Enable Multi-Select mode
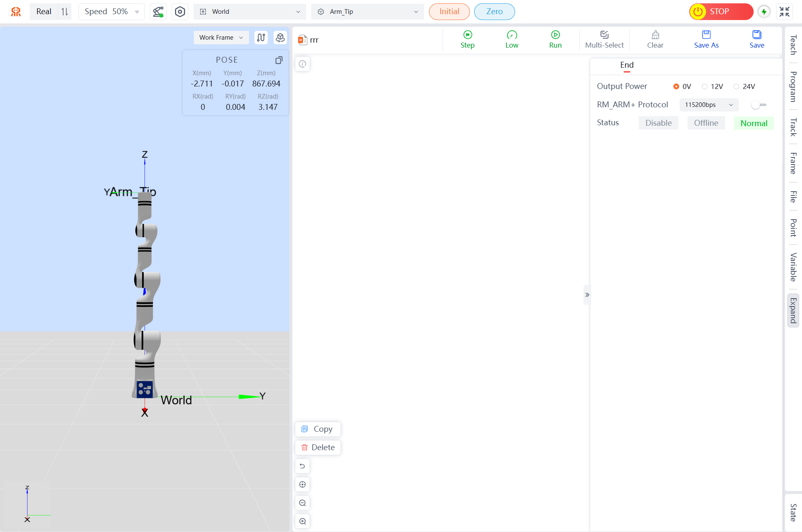The height and width of the screenshot is (532, 802). pyautogui.click(x=604, y=40)
